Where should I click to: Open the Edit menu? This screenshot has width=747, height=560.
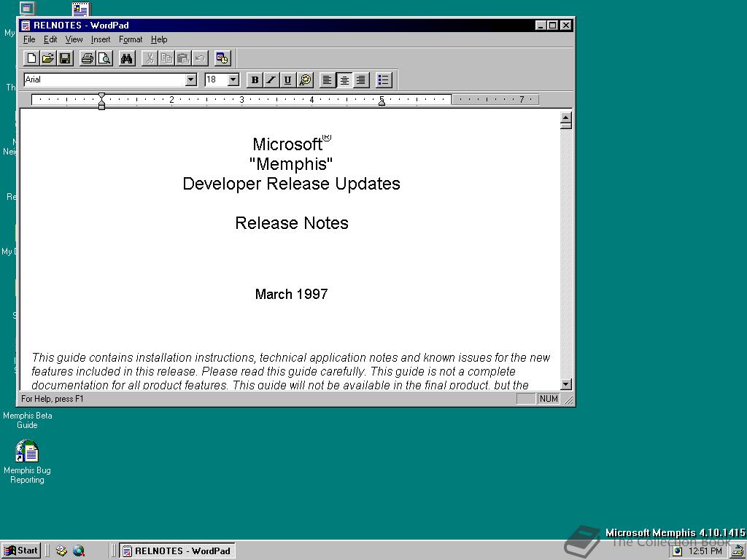(x=50, y=39)
